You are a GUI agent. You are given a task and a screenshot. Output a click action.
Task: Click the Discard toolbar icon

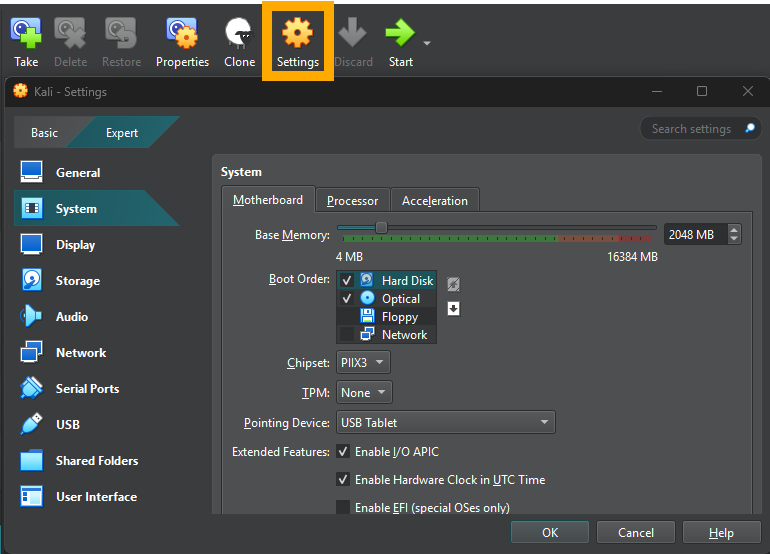coord(353,33)
